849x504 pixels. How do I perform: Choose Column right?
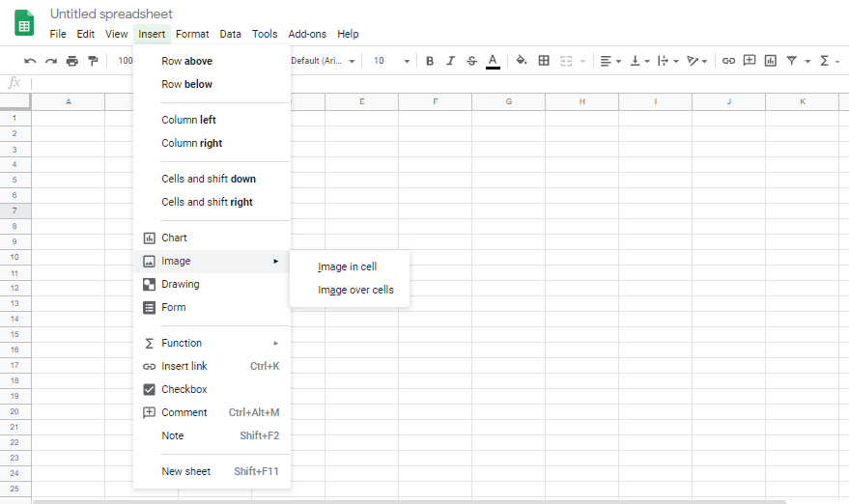coord(212,143)
